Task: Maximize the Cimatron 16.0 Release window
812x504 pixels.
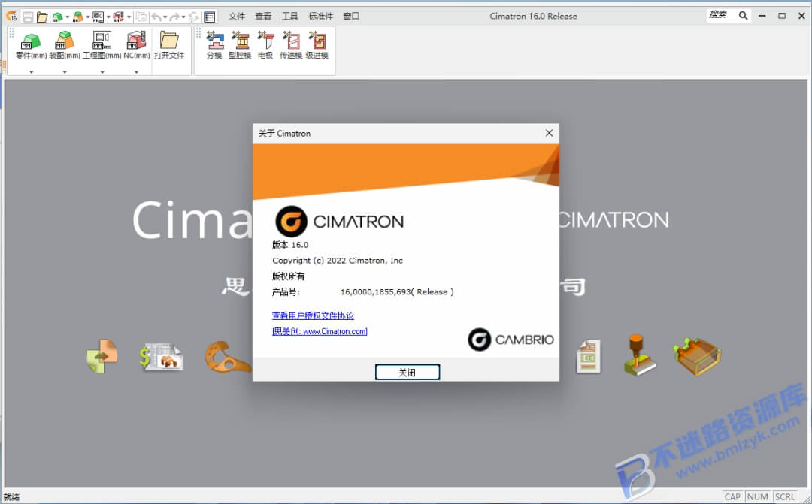Action: pyautogui.click(x=782, y=16)
